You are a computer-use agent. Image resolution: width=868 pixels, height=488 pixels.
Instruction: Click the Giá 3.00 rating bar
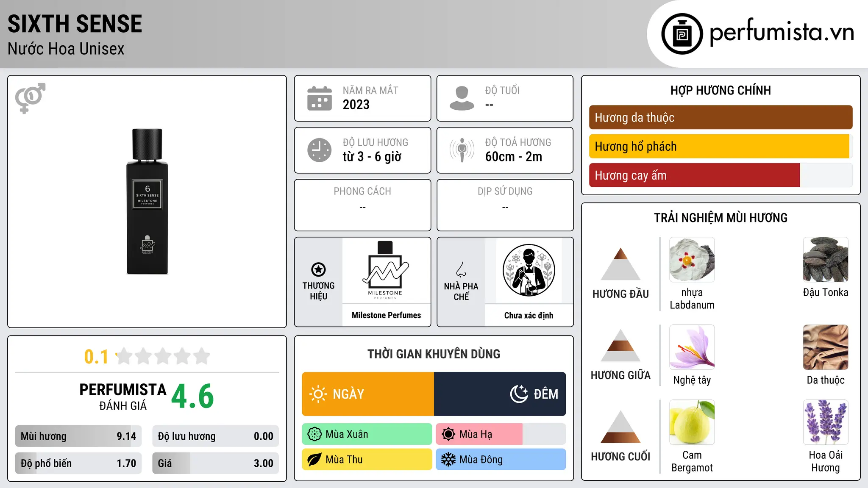tap(216, 463)
